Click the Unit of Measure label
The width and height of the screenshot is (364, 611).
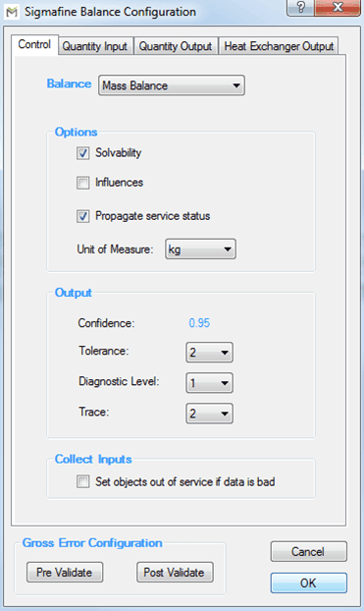(115, 250)
